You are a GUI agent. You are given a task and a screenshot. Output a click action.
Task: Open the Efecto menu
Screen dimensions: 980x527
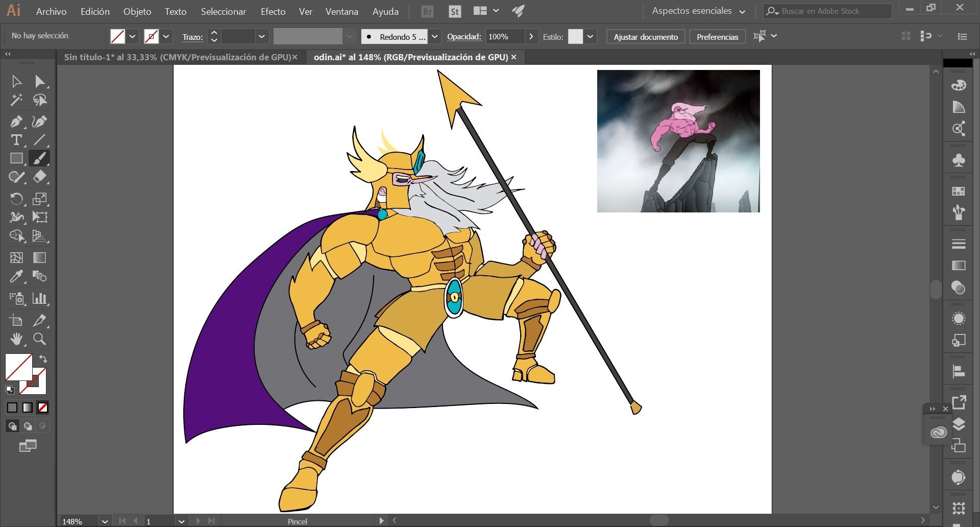[273, 11]
